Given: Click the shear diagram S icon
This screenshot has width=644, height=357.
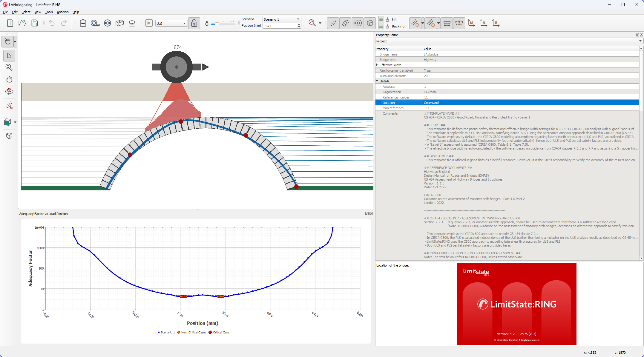Looking at the screenshot, I should click(496, 23).
